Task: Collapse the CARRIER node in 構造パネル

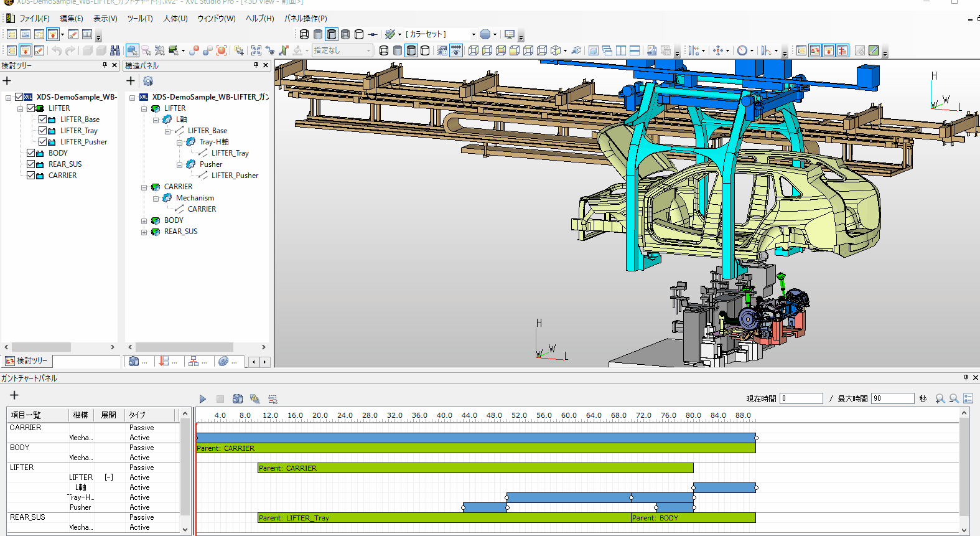Action: (144, 187)
